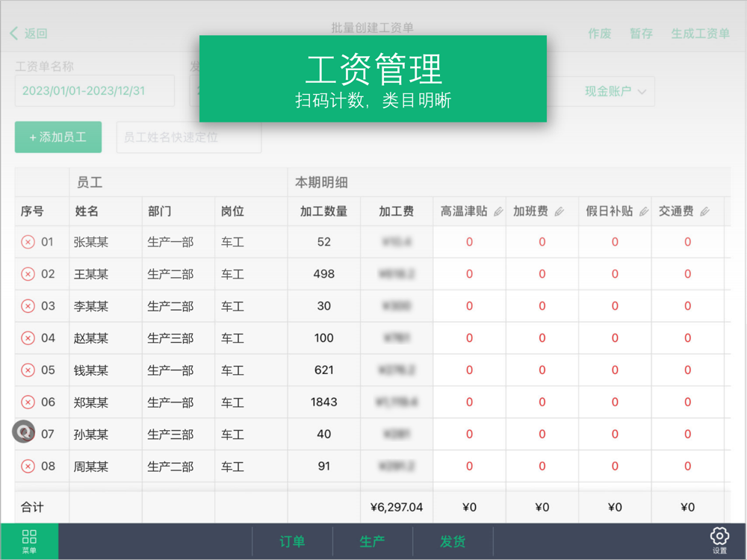Click the remove icon for row 06 郑某某

[28, 402]
